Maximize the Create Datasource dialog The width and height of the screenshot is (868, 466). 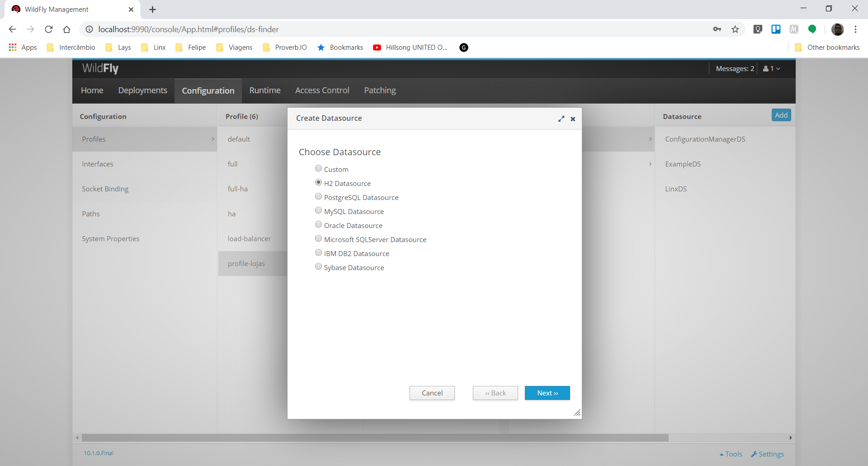coord(561,119)
